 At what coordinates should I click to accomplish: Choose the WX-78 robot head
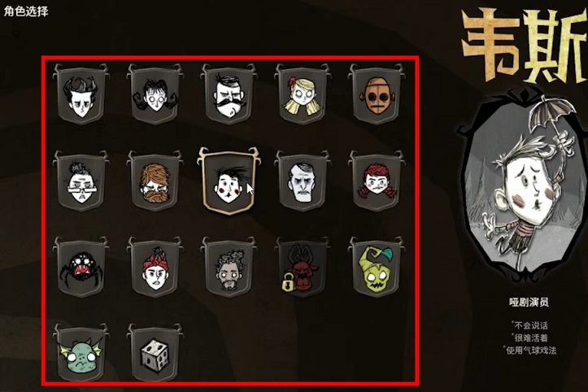coord(377,94)
